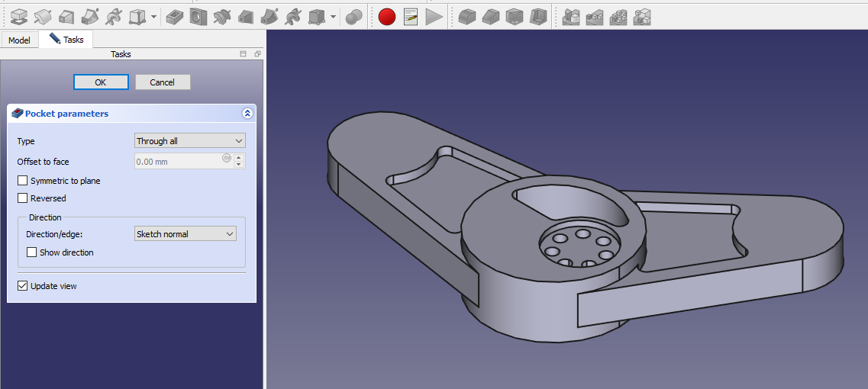The image size is (868, 389).
Task: Uncheck the Update view checkbox
Action: coord(23,286)
